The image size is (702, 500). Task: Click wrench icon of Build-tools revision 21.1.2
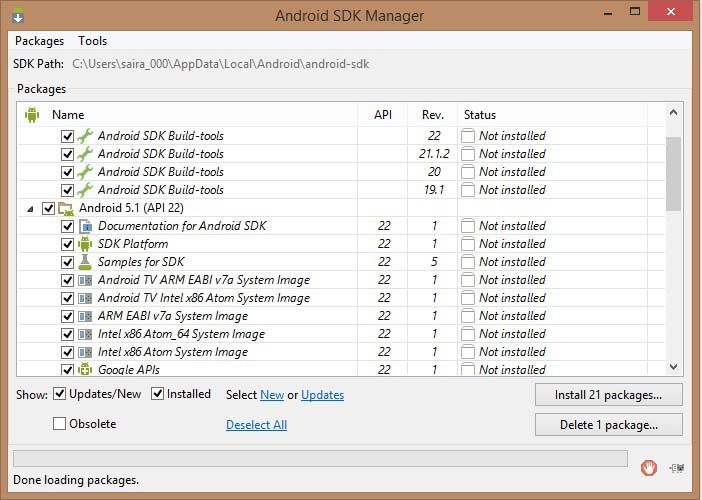[85, 154]
